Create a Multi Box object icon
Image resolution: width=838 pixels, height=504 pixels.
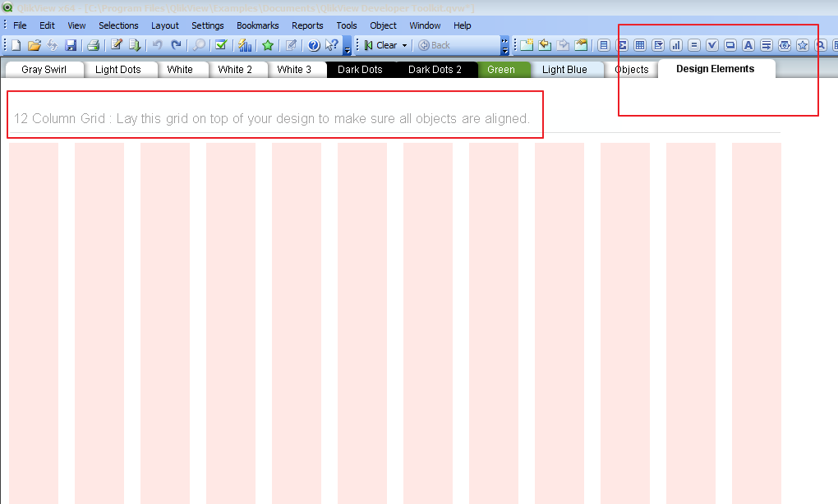click(658, 45)
